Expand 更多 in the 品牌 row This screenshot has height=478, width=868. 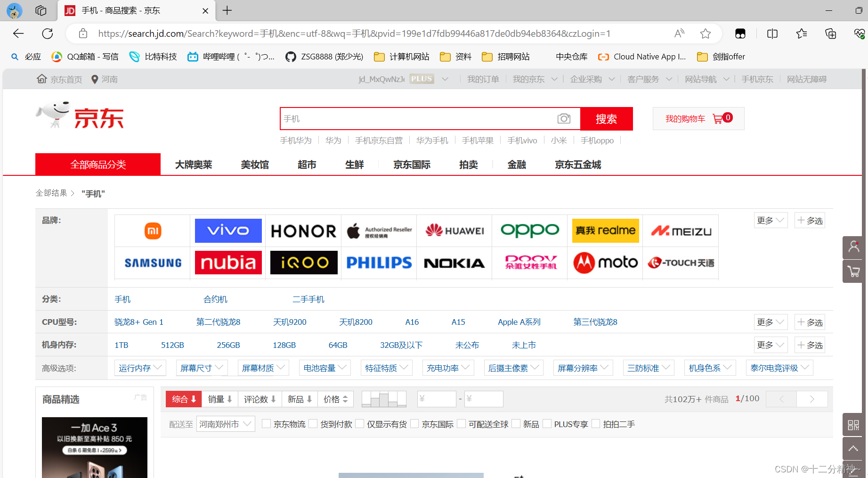click(770, 220)
